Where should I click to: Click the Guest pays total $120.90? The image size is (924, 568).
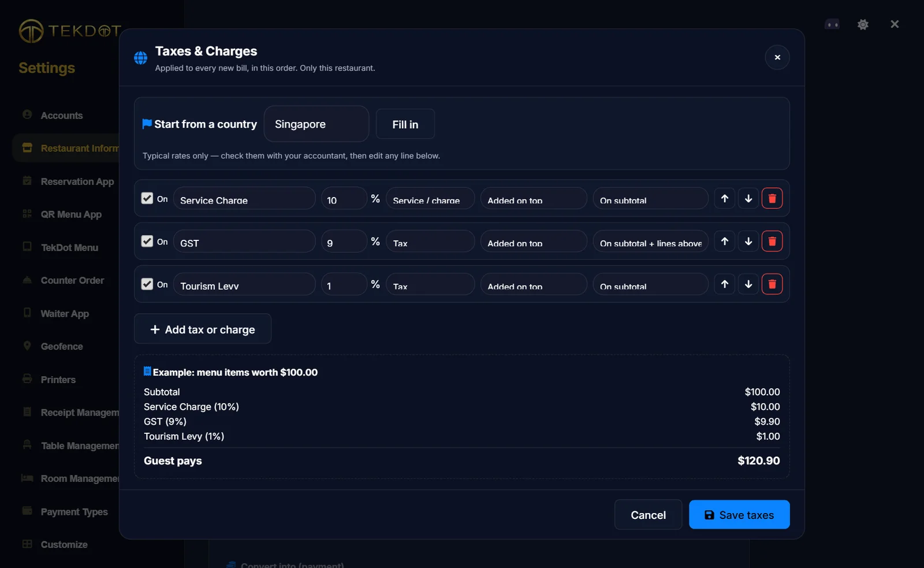tap(758, 461)
